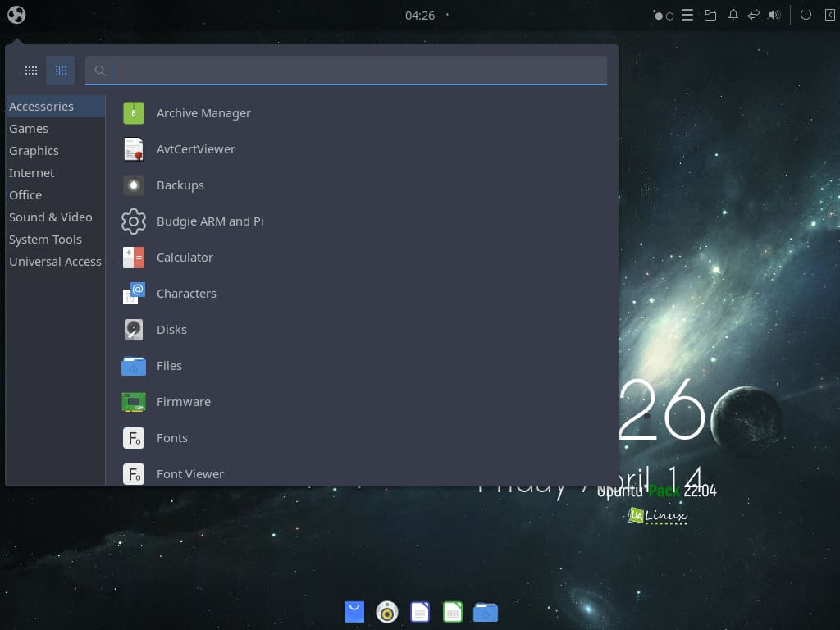The width and height of the screenshot is (840, 630).
Task: Launch the Calculator icon
Action: point(134,258)
